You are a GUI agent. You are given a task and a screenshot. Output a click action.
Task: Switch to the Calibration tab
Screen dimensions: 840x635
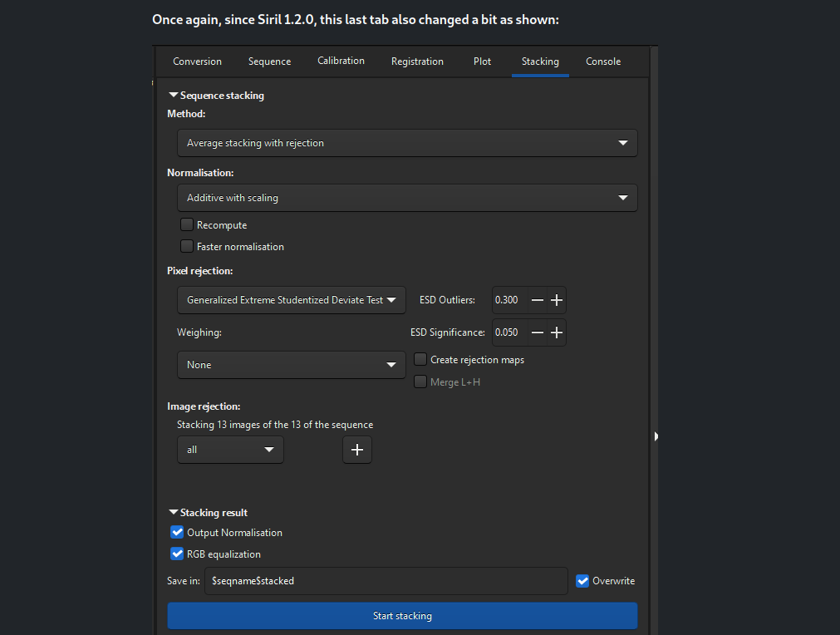tap(341, 61)
